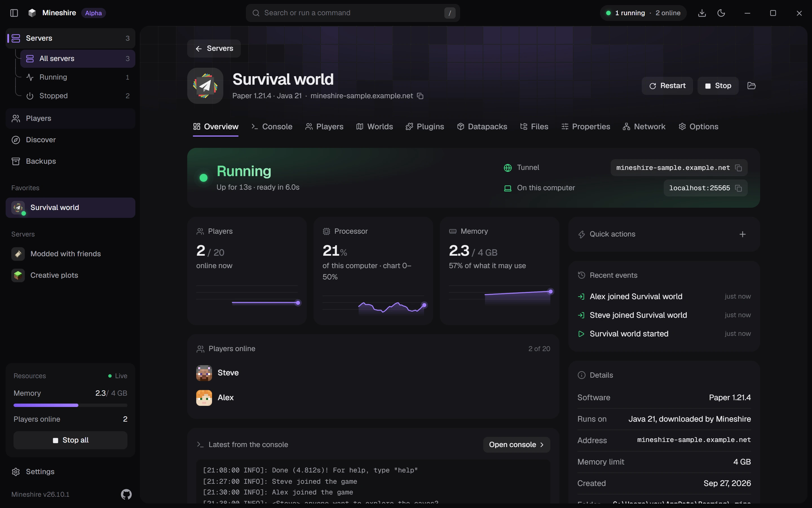Restart the Survival world server
812x508 pixels.
[667, 86]
